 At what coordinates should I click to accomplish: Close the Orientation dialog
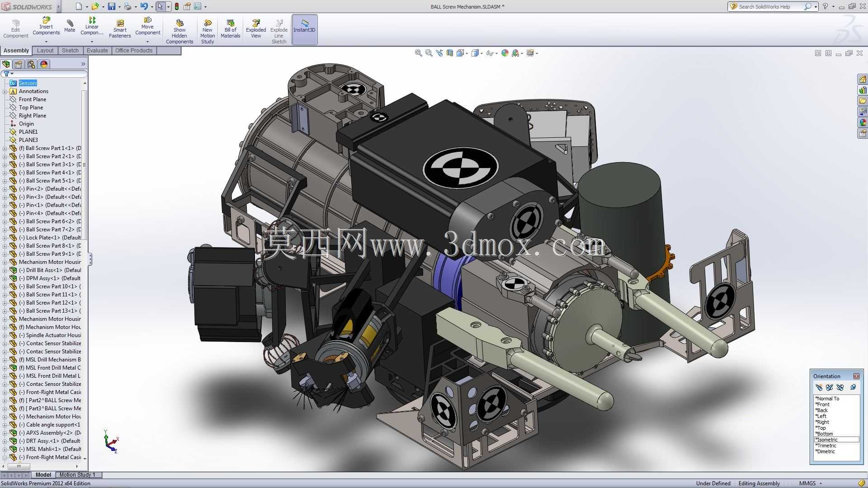click(856, 376)
